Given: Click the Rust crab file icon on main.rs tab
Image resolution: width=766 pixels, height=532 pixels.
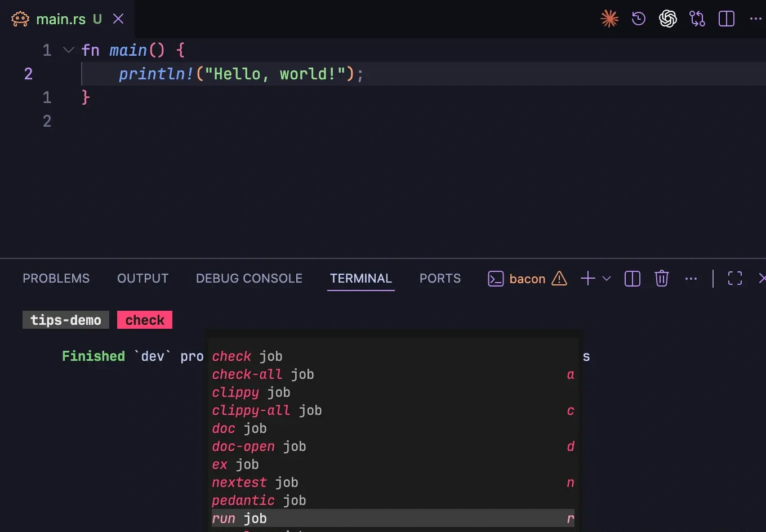Looking at the screenshot, I should tap(20, 19).
